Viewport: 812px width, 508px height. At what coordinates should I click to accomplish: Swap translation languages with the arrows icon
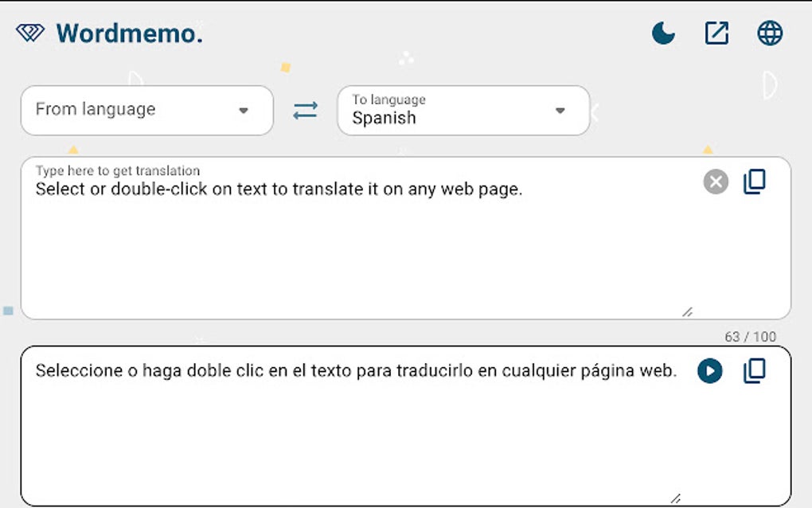coord(305,111)
